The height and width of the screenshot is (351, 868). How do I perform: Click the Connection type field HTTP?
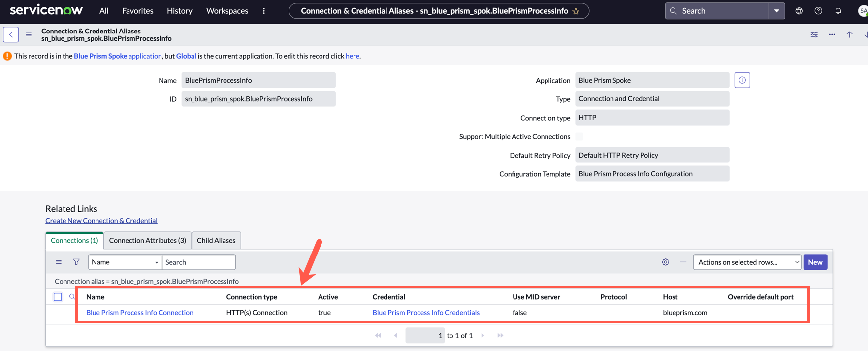[x=652, y=118]
